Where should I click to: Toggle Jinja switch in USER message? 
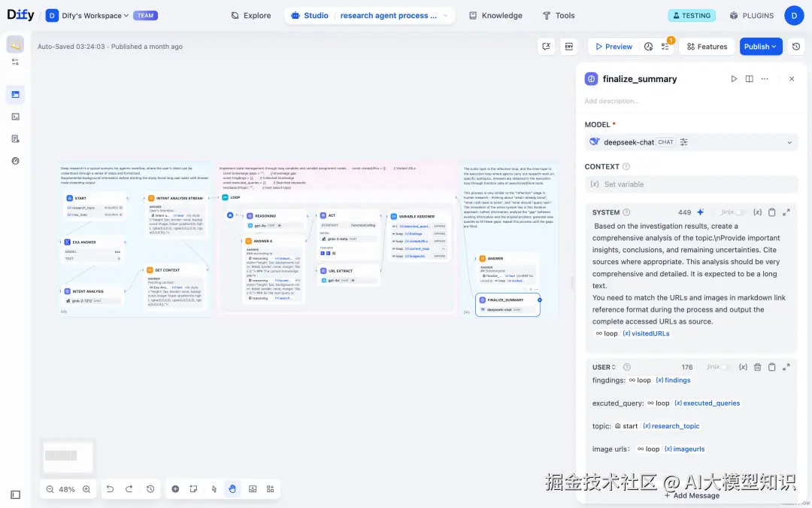coord(726,367)
